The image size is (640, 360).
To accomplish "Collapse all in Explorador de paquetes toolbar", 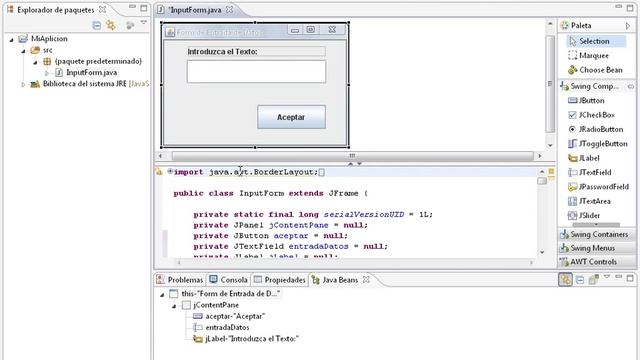I will (x=97, y=25).
